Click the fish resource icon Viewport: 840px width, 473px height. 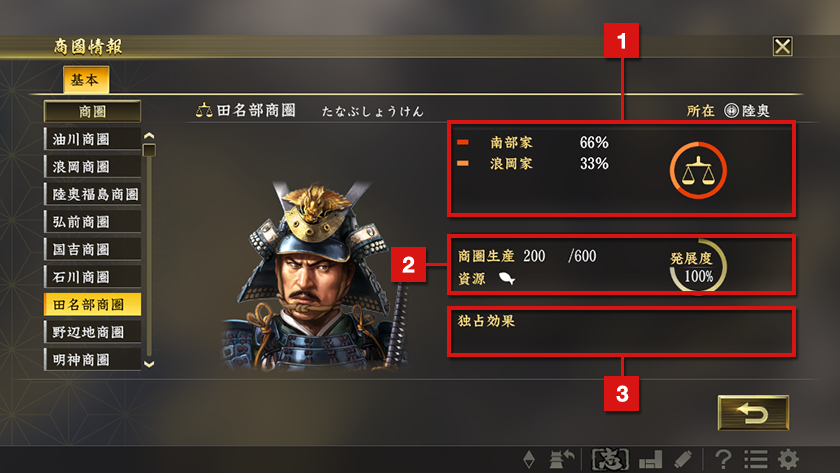pyautogui.click(x=507, y=278)
